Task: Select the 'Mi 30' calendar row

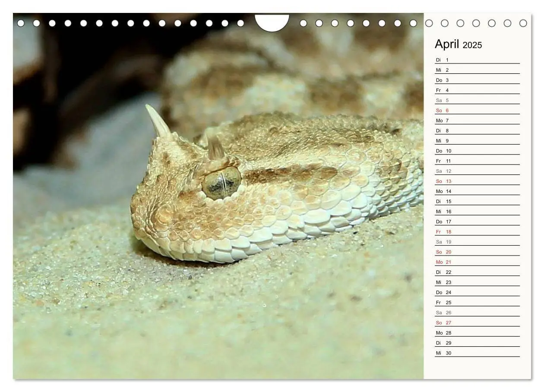Action: (x=477, y=353)
